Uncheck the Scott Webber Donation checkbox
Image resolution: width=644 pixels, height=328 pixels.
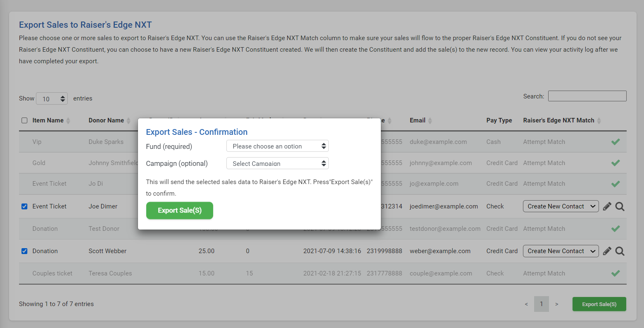[24, 251]
